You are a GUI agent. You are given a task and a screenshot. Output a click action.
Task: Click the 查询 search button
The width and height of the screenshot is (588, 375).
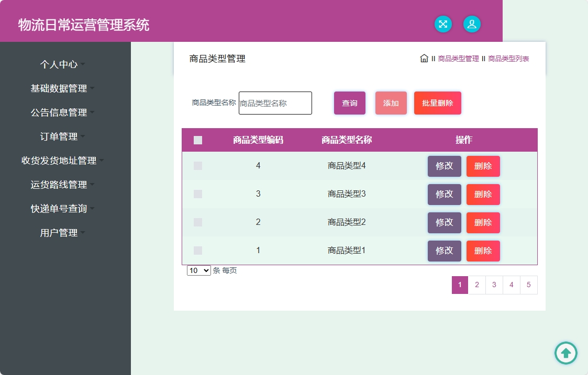[349, 103]
